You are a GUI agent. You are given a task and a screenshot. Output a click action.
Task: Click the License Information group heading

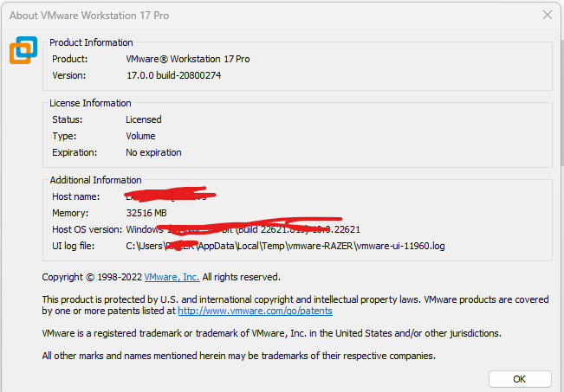[90, 103]
